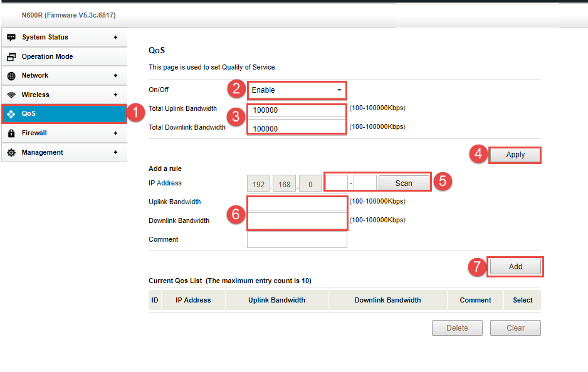Click the QoS diamond icon

[11, 114]
